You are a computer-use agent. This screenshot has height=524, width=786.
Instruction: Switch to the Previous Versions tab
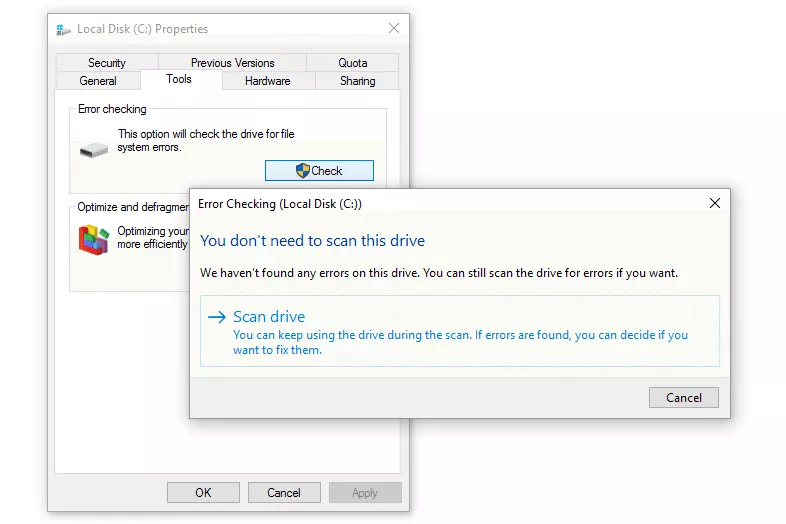[233, 63]
